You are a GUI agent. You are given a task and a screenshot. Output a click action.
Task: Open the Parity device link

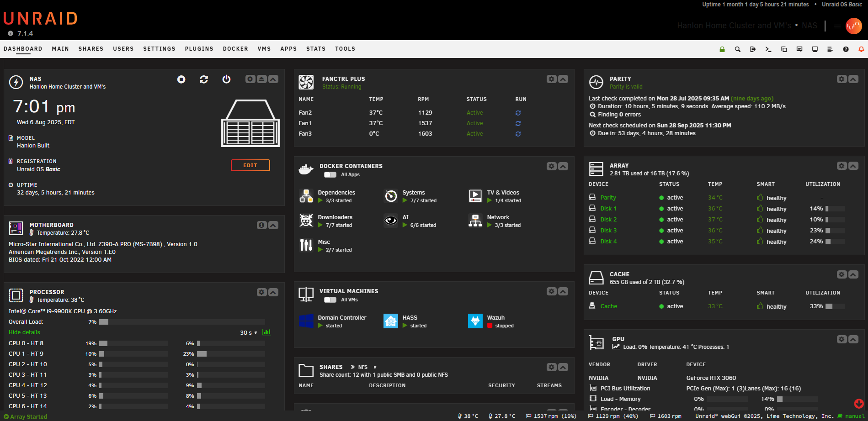pyautogui.click(x=608, y=198)
